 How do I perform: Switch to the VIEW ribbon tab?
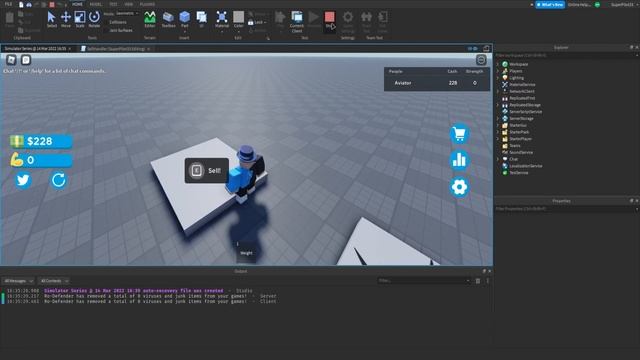[129, 4]
